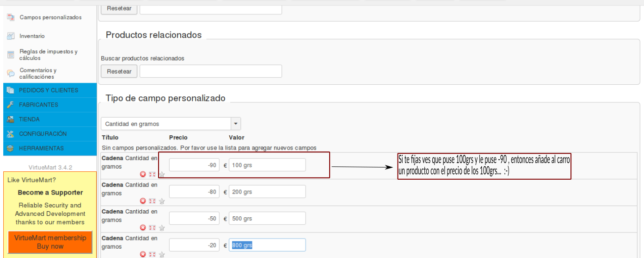644x258 pixels.
Task: Open Reglas de impuestos y cálculos
Action: [x=49, y=55]
